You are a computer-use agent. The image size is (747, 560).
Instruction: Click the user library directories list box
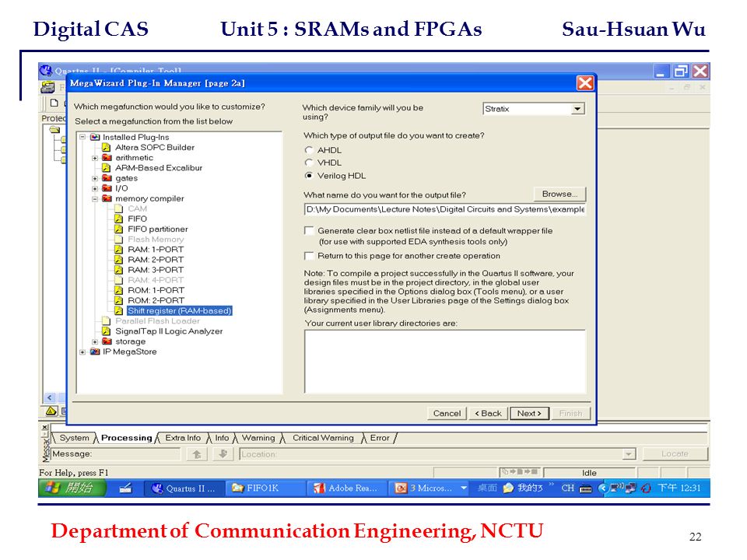(x=445, y=362)
